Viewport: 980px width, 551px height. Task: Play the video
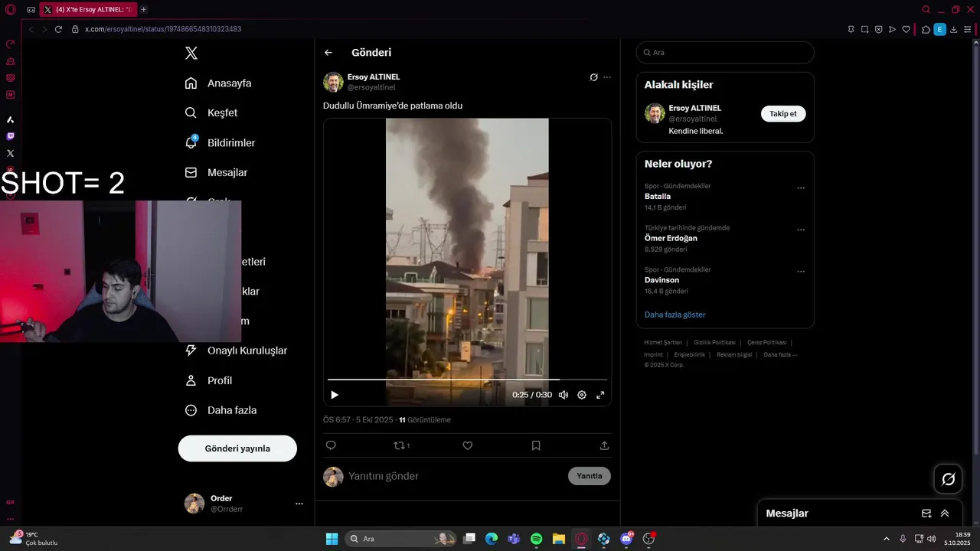[x=335, y=395]
